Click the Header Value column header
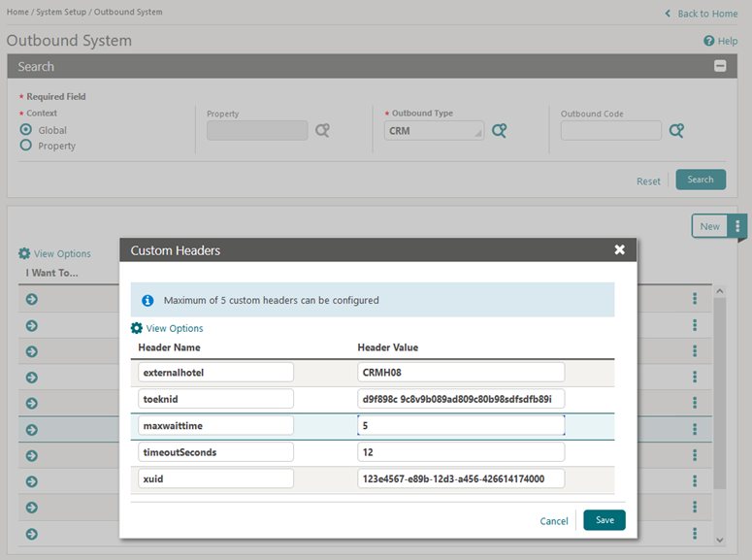 pyautogui.click(x=387, y=347)
